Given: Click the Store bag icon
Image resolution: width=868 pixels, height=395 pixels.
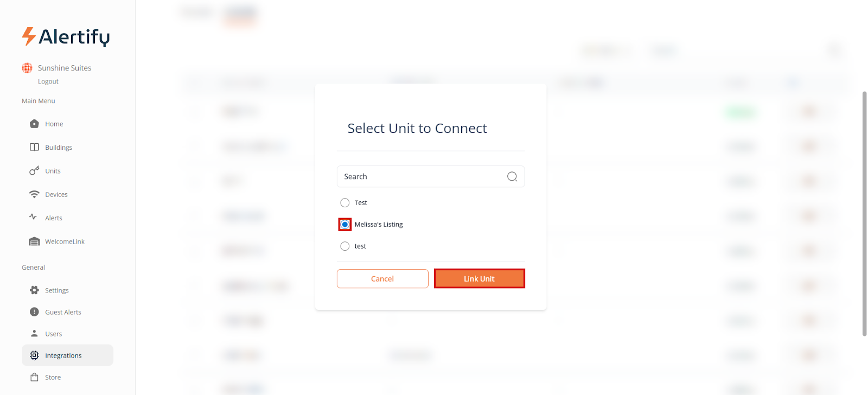Looking at the screenshot, I should [34, 377].
